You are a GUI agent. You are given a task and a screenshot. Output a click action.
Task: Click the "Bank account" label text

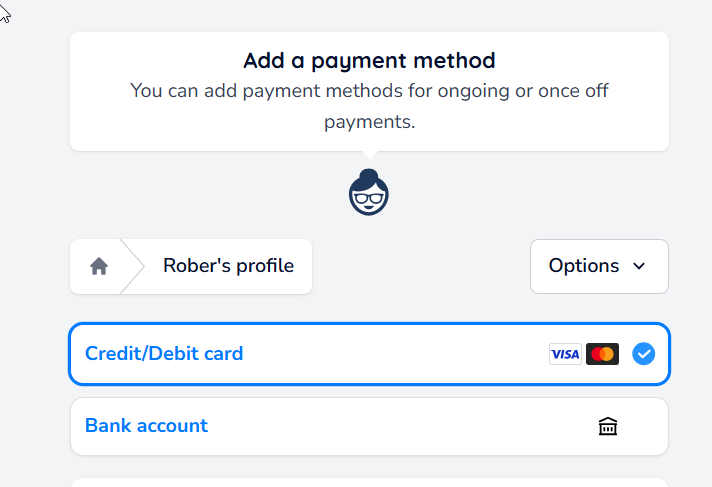click(146, 426)
